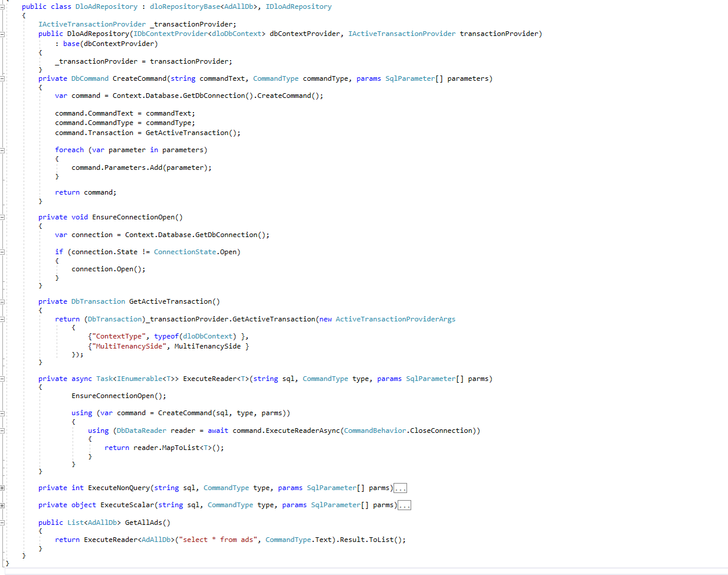This screenshot has width=728, height=575.
Task: Collapse the DloAdRepository constructor region
Action: (x=2, y=34)
